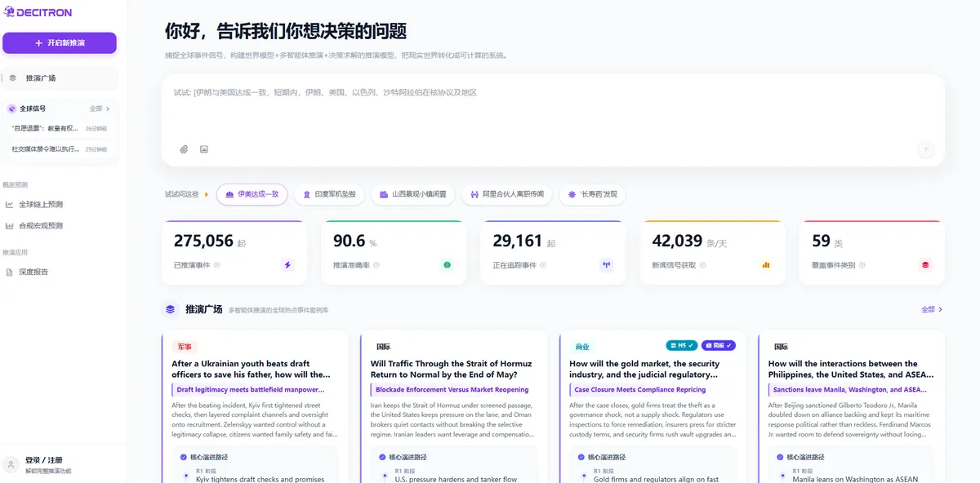Expand 全部 in the 全球信号 panel
Image resolution: width=980 pixels, height=483 pixels.
pos(100,109)
